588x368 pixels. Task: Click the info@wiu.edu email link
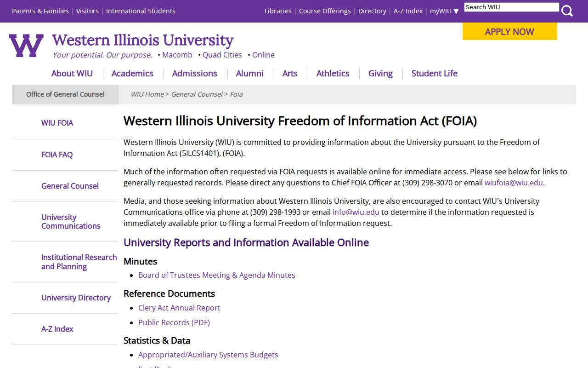(356, 212)
